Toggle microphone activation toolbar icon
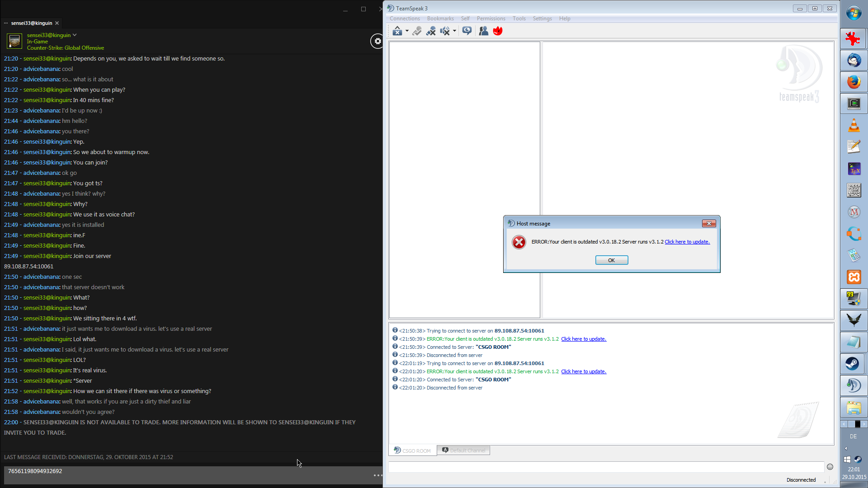Viewport: 868px width, 488px height. 417,31
